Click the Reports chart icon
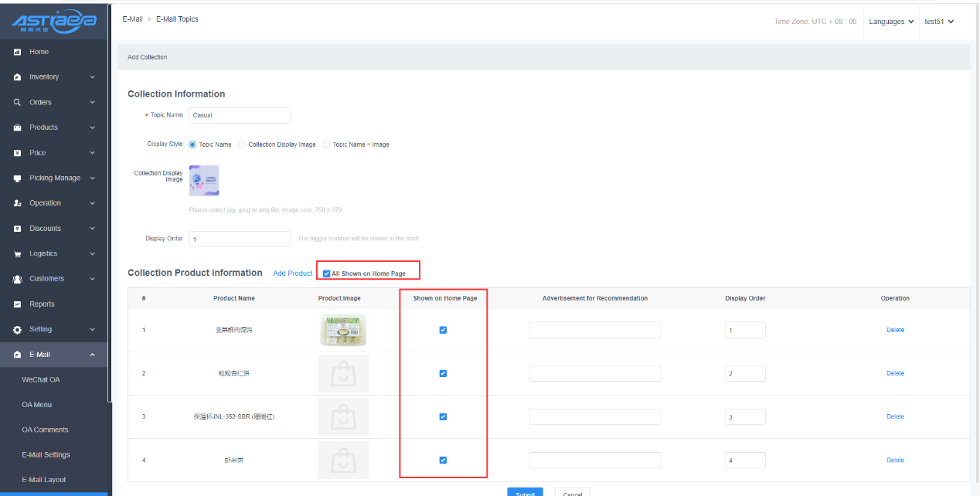The height and width of the screenshot is (496, 980). click(x=17, y=304)
